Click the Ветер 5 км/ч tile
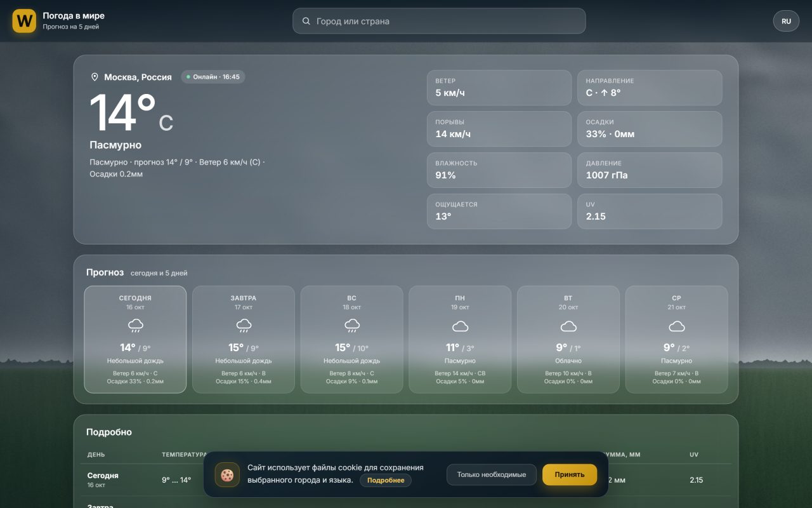 pos(499,88)
